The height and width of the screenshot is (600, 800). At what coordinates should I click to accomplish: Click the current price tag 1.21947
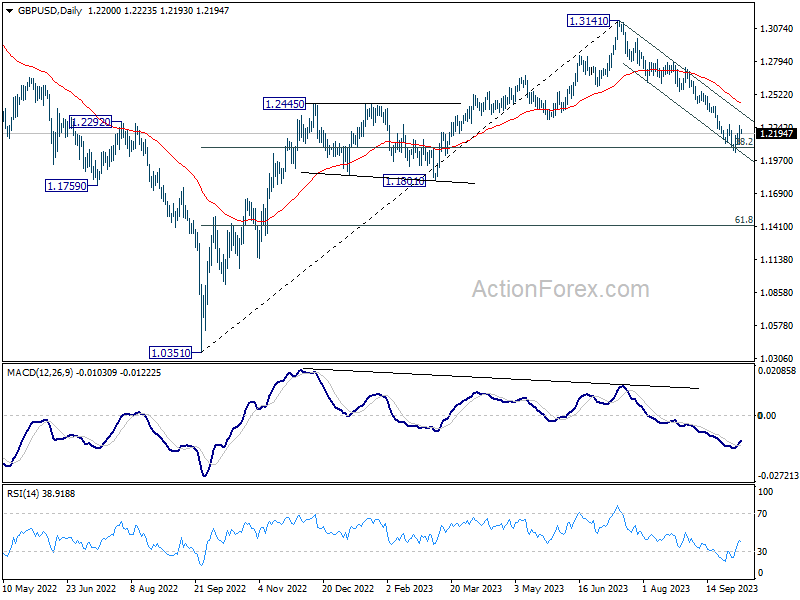click(776, 134)
